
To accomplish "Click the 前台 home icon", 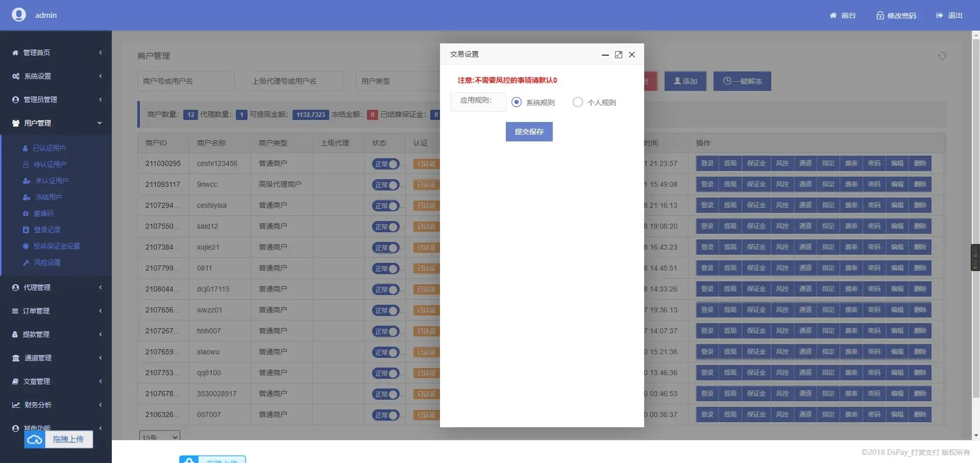I will tap(832, 16).
